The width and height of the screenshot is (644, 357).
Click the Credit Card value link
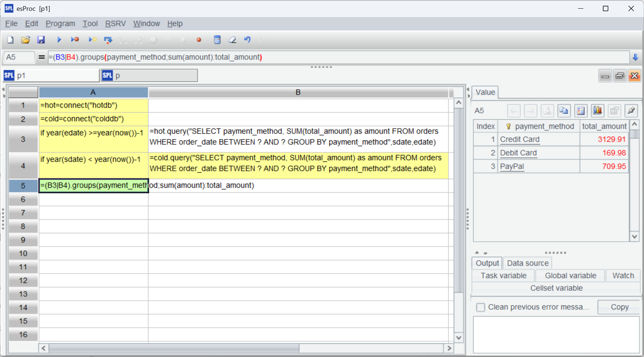point(520,139)
